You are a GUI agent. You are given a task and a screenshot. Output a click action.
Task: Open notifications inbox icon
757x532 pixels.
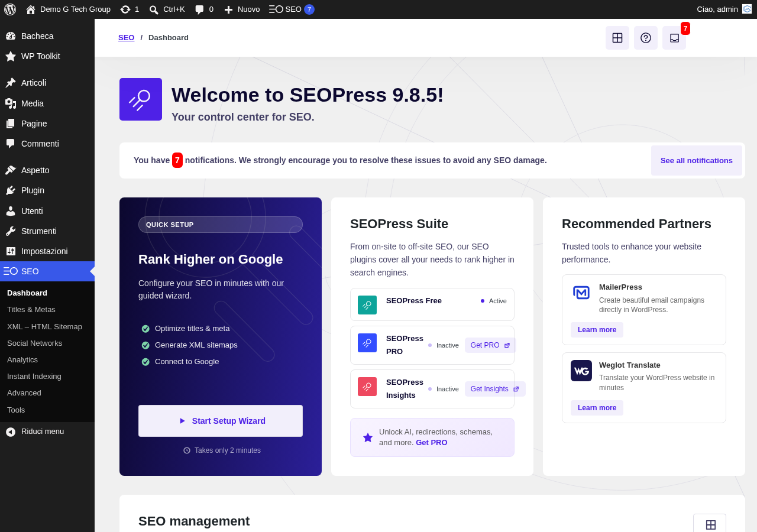point(674,38)
